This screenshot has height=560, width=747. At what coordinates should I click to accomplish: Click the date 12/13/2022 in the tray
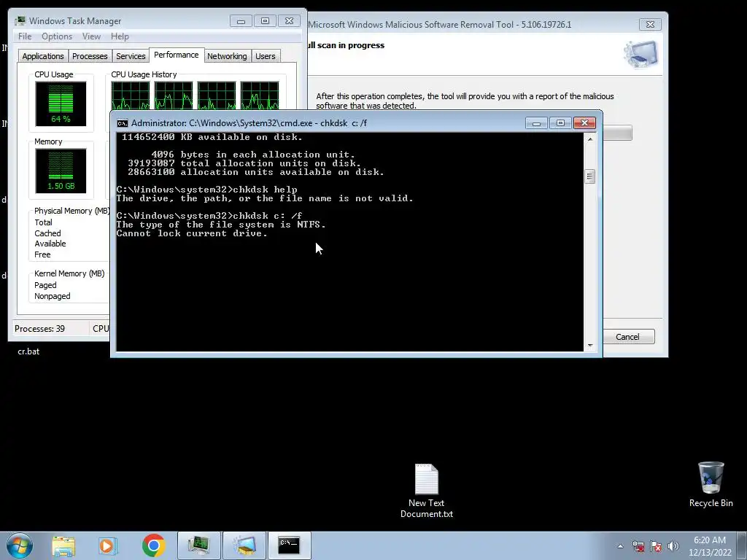click(x=710, y=553)
